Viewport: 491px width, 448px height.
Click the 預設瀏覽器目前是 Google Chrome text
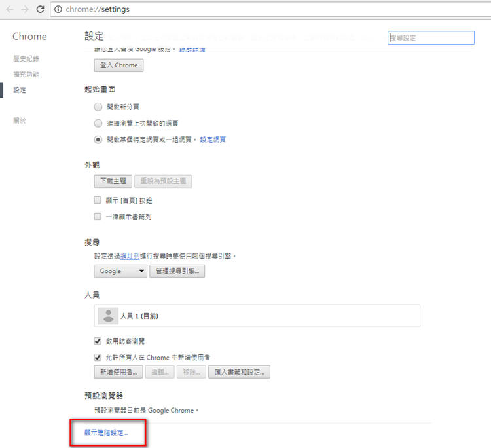pyautogui.click(x=146, y=411)
